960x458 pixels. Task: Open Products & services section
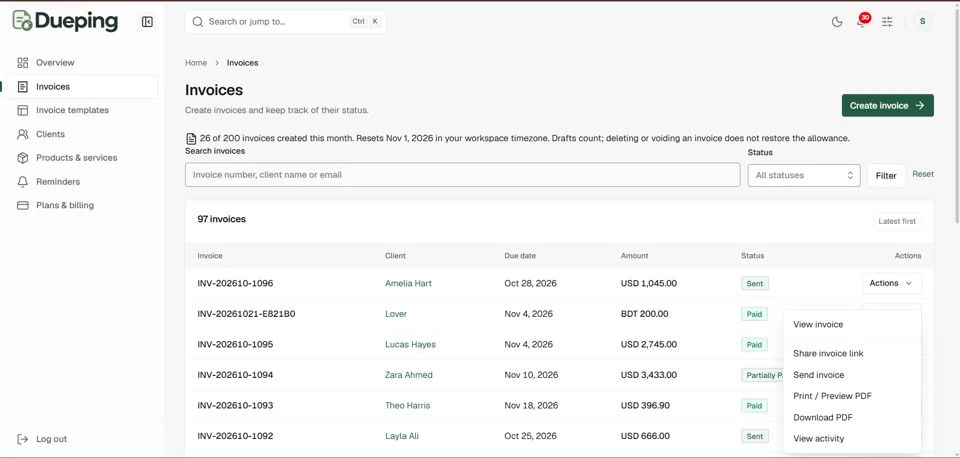77,158
